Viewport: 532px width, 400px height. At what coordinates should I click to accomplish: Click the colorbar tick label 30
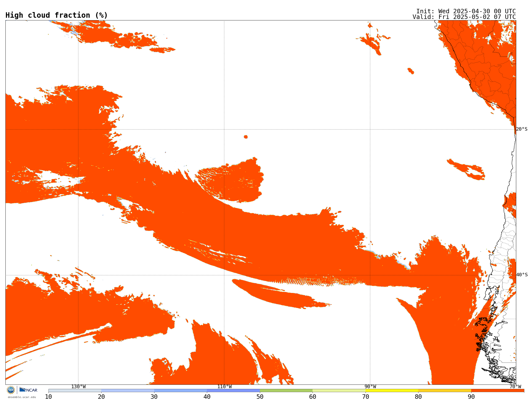click(154, 397)
